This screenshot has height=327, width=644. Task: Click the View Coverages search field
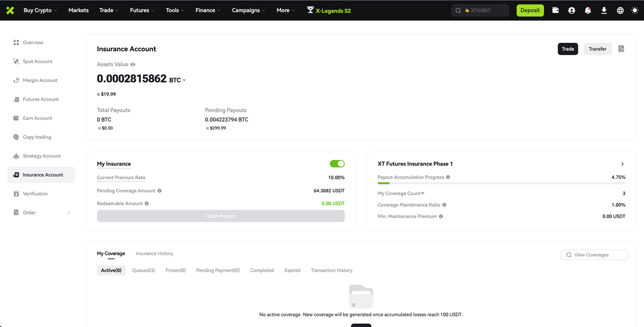click(x=594, y=255)
